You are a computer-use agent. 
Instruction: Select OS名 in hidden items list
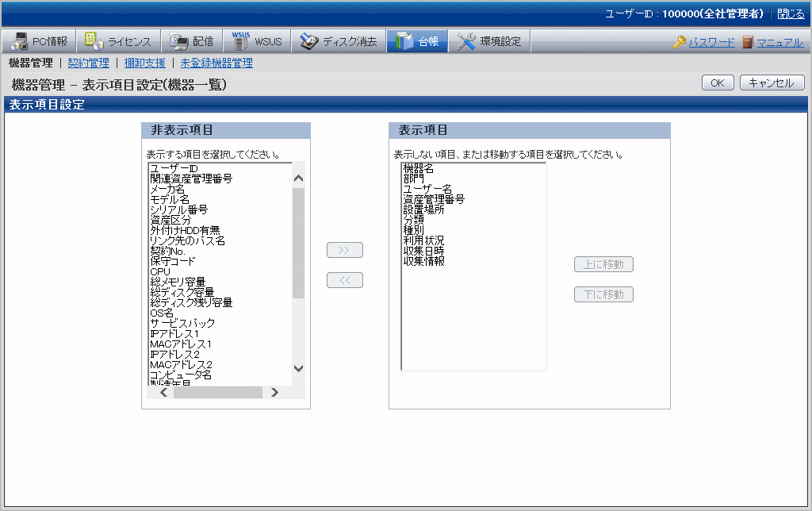click(x=220, y=313)
